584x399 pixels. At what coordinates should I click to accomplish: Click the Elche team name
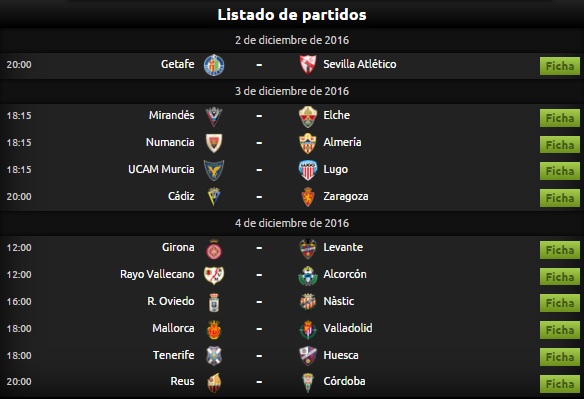[x=336, y=115]
